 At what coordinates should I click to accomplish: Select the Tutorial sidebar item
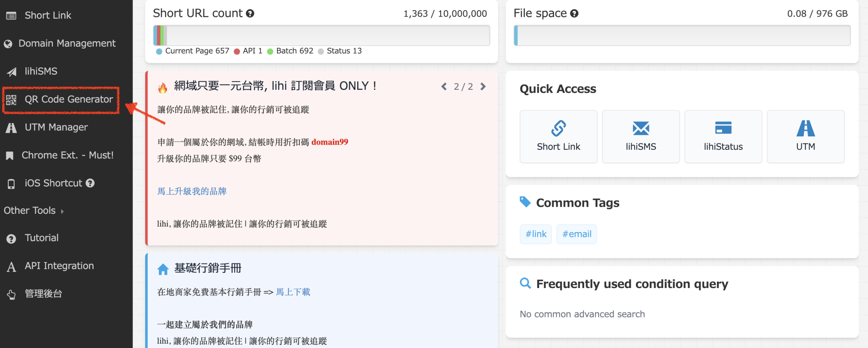[41, 238]
